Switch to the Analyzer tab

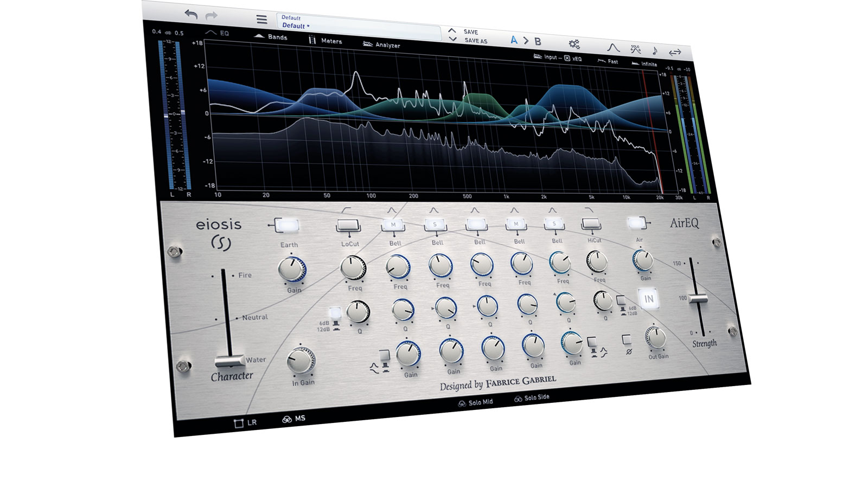[x=381, y=44]
